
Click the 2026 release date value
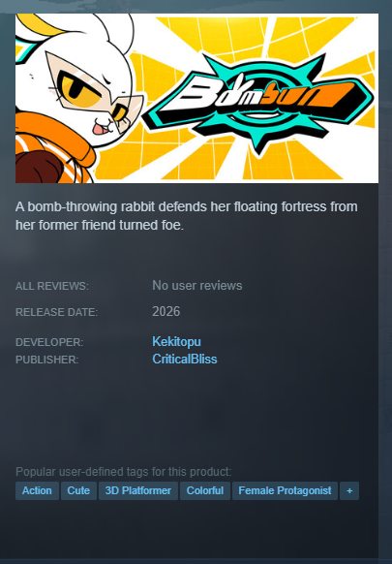(166, 311)
